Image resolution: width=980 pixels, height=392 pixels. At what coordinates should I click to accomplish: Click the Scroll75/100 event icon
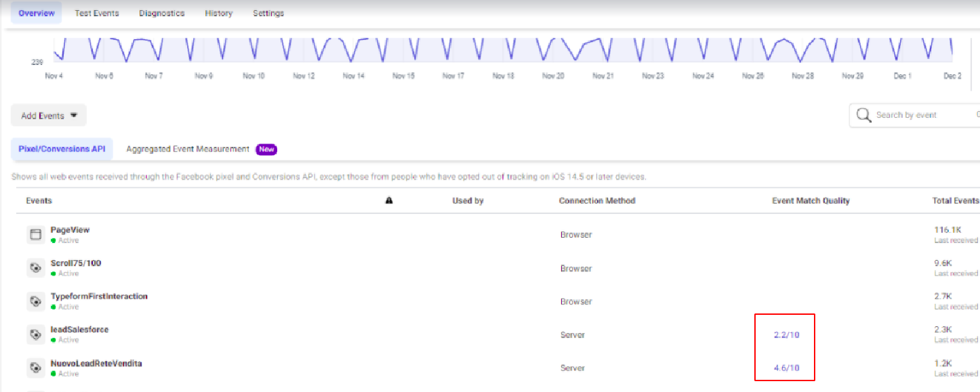click(35, 268)
